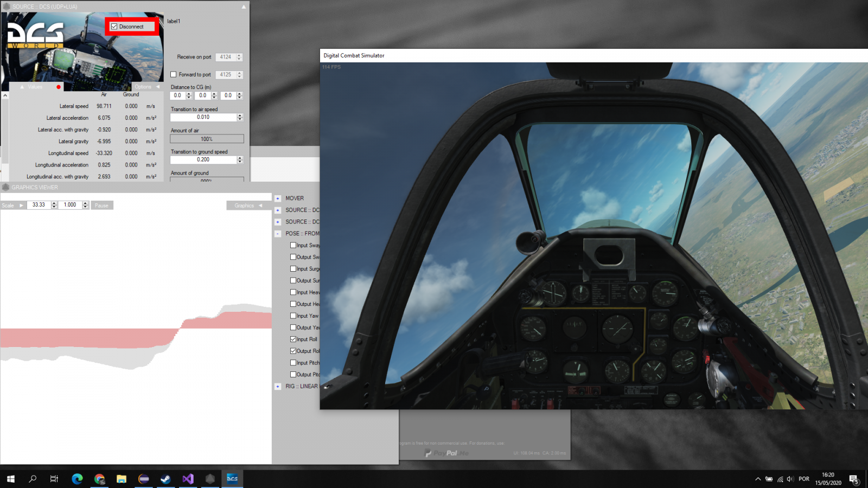
Task: Tick the Output Sway checkbox
Action: click(293, 257)
